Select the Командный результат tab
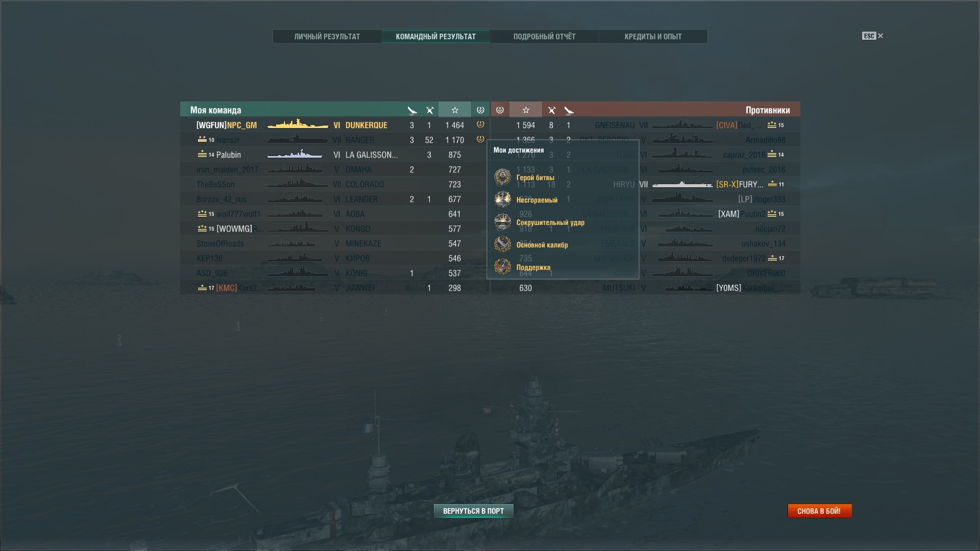The width and height of the screenshot is (980, 551). [436, 36]
